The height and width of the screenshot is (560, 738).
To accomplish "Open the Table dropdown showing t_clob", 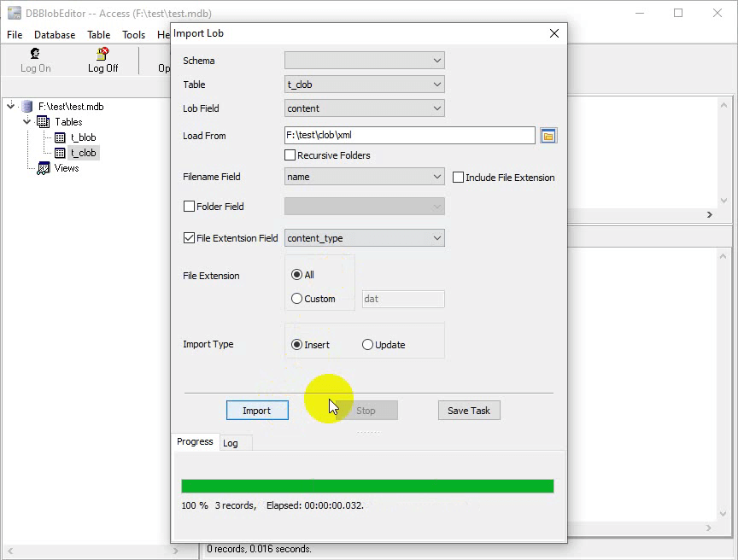I will point(364,85).
